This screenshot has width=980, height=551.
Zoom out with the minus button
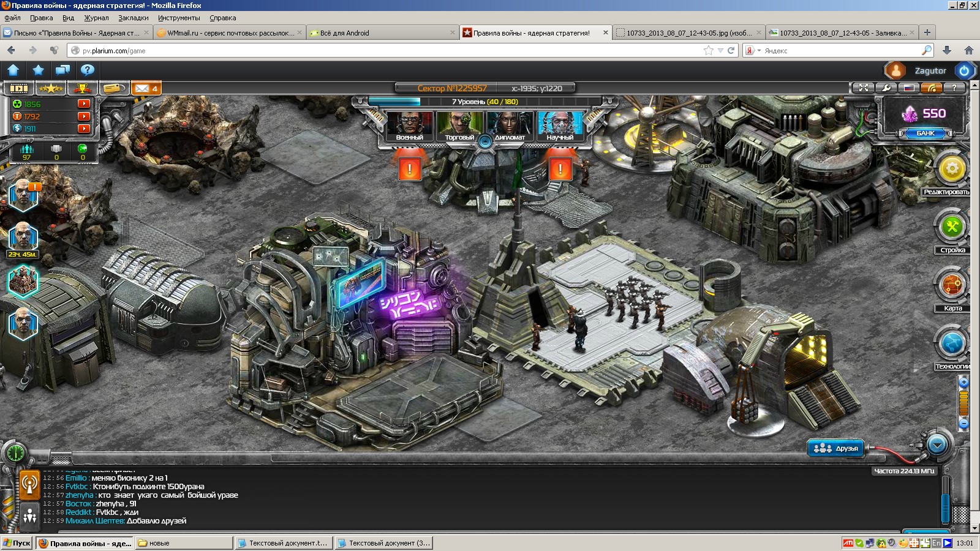tap(963, 424)
